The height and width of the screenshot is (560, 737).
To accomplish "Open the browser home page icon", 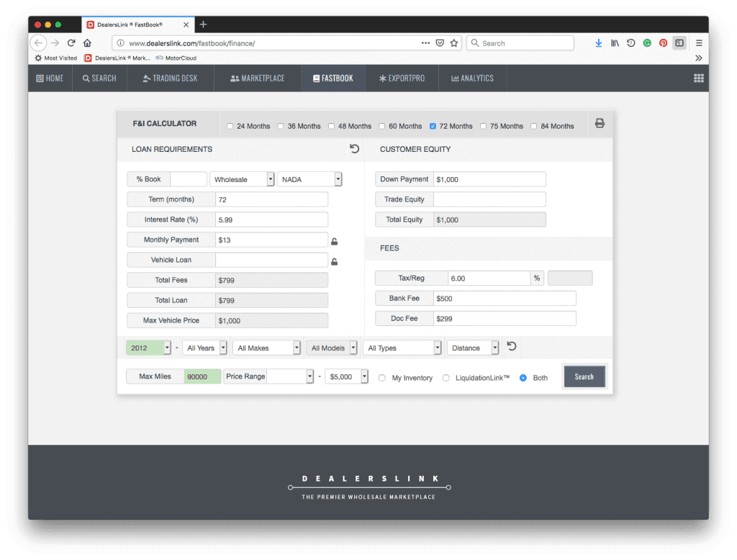I will coord(87,42).
